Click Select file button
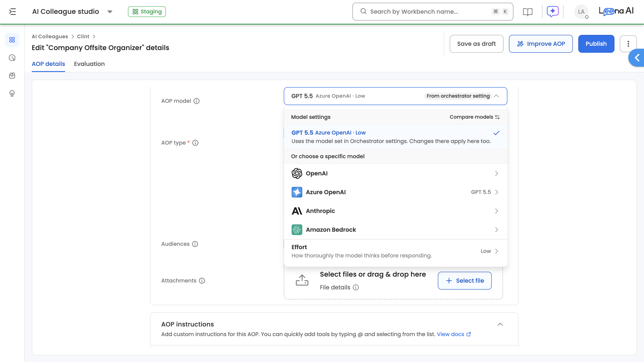The image size is (644, 362). (464, 281)
